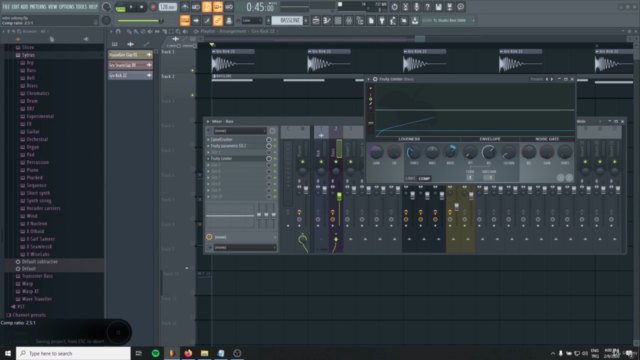Toggle the typing keyboard to piano icon
Screen dimensions: 640x360
[185, 20]
